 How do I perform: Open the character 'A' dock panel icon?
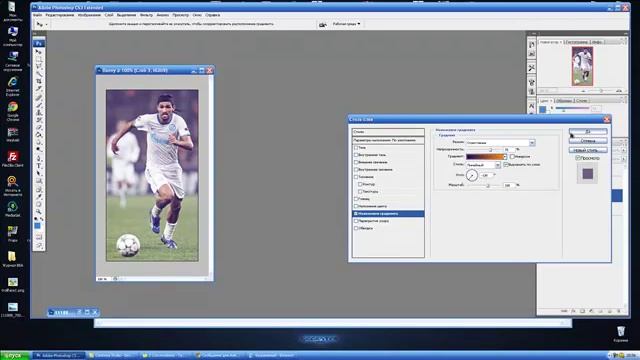point(531,106)
